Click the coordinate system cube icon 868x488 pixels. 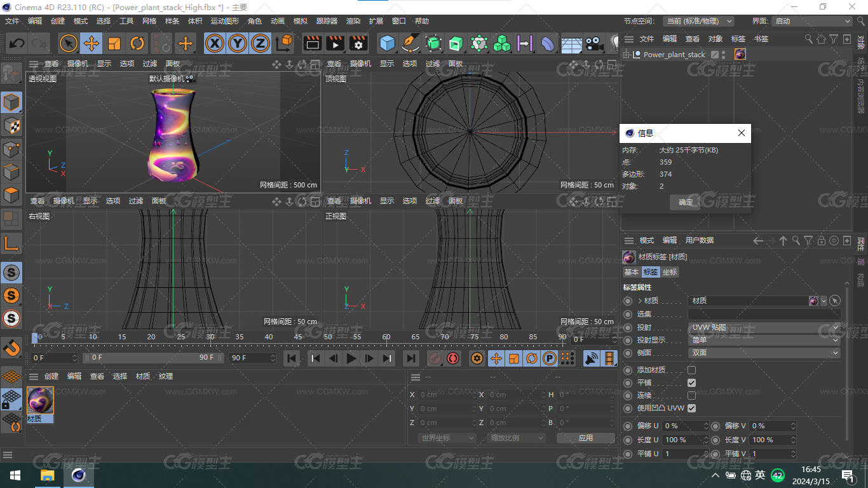(x=285, y=43)
